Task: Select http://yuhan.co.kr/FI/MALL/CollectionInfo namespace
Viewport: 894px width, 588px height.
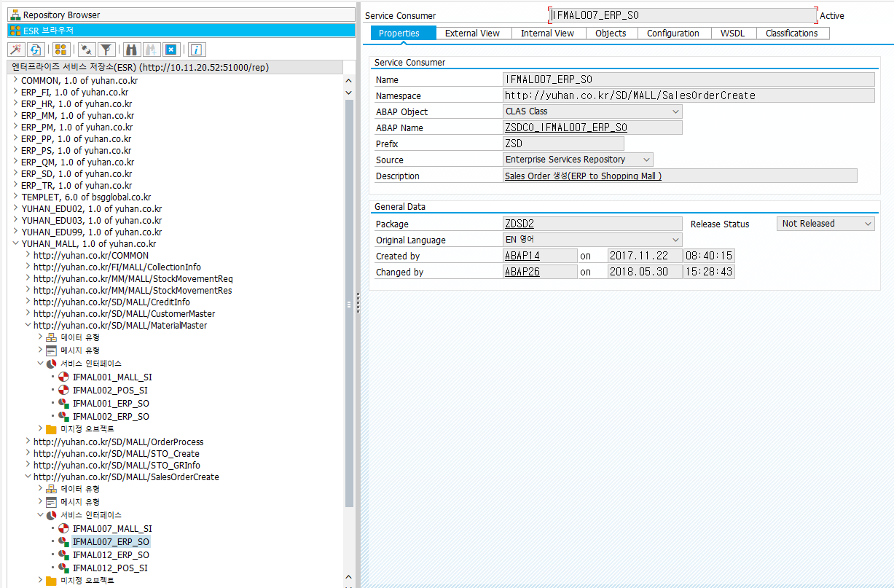Action: click(117, 267)
